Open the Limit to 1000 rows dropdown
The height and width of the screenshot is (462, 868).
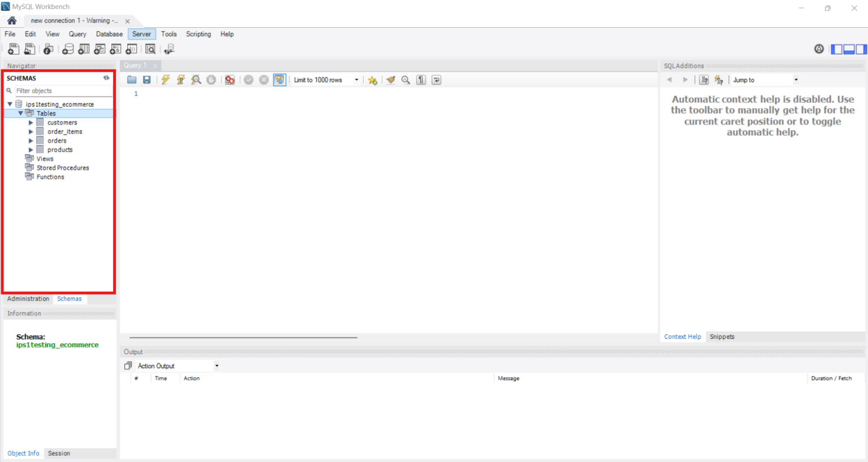(x=326, y=80)
